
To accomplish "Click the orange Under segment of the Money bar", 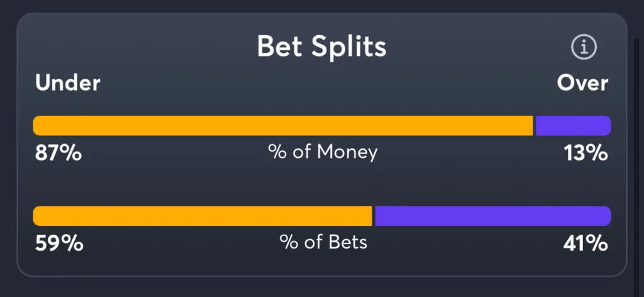I will [x=283, y=125].
